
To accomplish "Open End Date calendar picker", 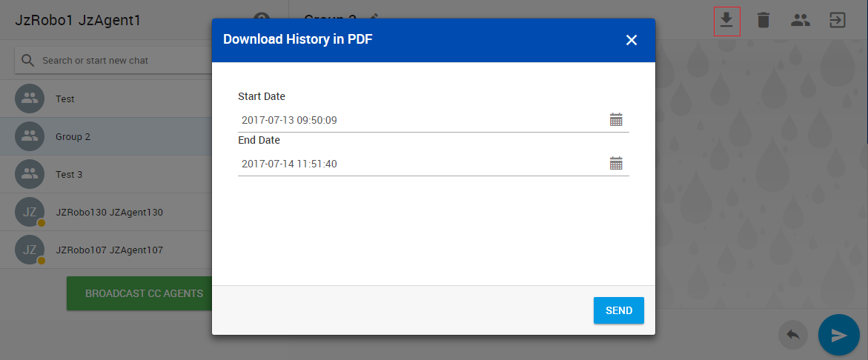I will [x=616, y=164].
